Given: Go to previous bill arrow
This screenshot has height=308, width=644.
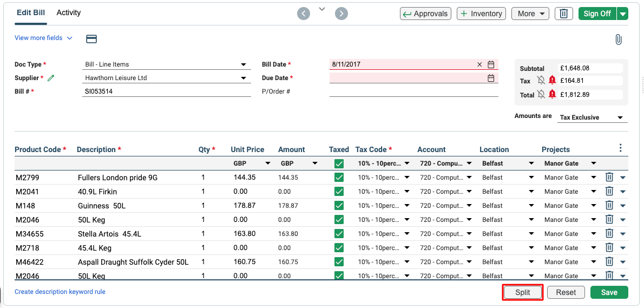Looking at the screenshot, I should coord(304,14).
